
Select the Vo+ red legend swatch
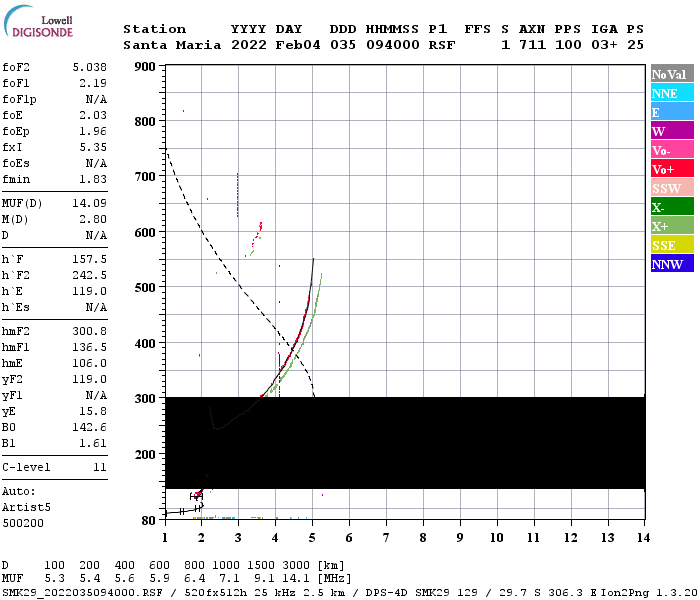coord(672,169)
